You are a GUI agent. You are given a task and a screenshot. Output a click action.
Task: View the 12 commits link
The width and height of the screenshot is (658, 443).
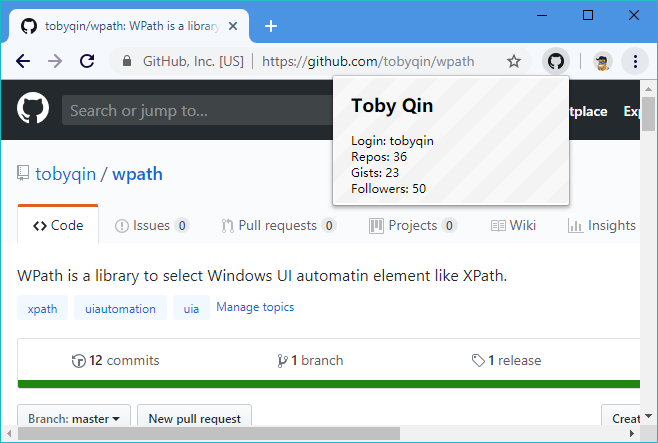(x=116, y=360)
